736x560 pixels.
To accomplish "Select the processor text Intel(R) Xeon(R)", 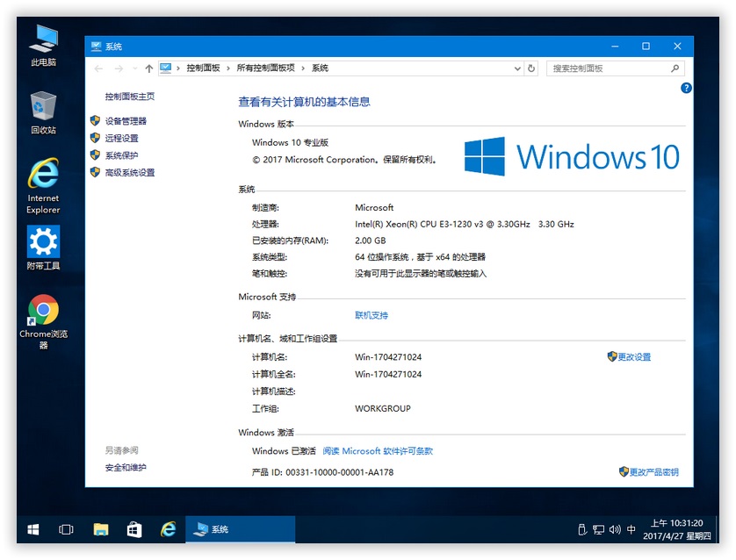I will [465, 224].
